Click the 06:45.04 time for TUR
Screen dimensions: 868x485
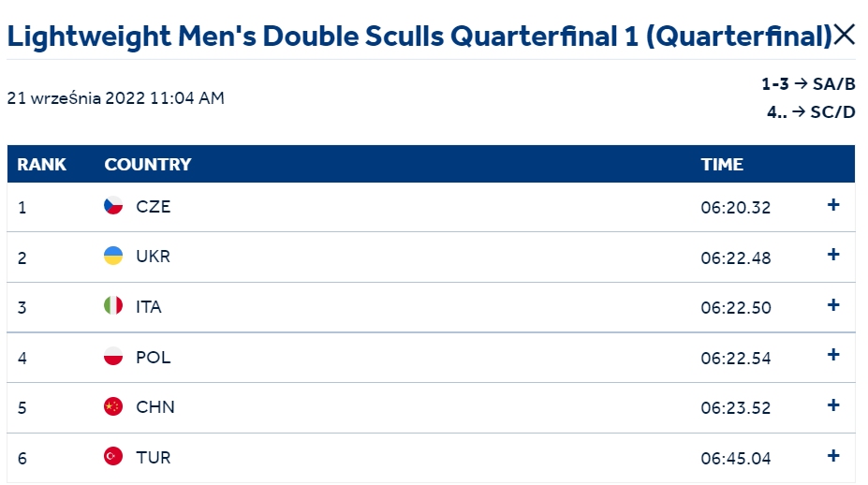736,459
